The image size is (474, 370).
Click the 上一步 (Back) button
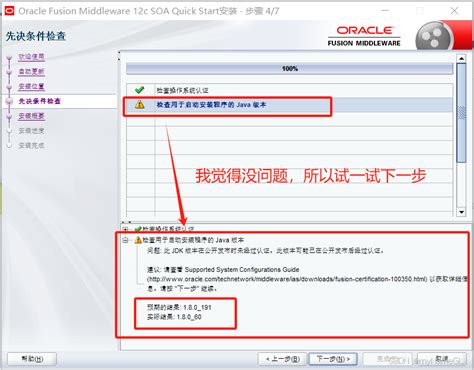pyautogui.click(x=283, y=359)
